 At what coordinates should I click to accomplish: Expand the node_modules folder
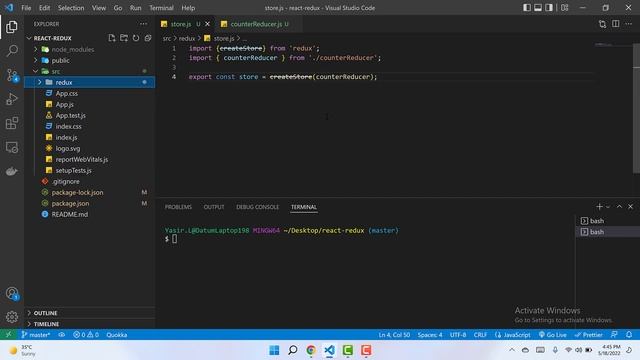[36, 49]
